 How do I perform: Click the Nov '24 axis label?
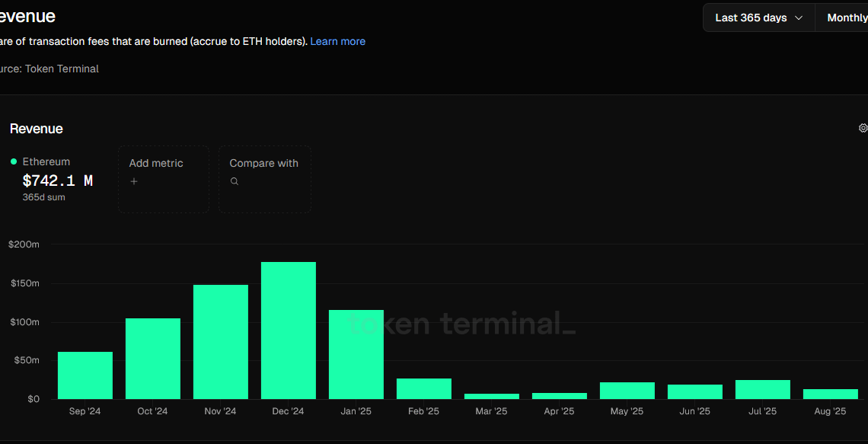pyautogui.click(x=220, y=411)
